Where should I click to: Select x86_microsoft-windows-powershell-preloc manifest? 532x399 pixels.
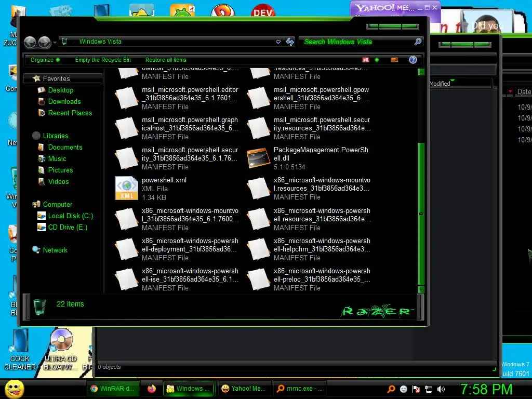(309, 279)
